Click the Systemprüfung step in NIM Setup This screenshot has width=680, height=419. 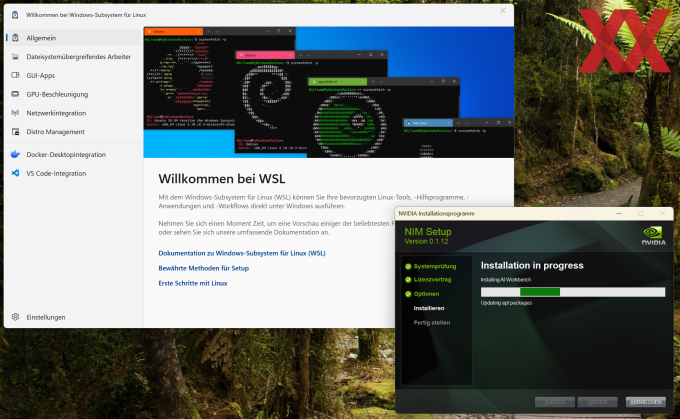[x=435, y=266]
